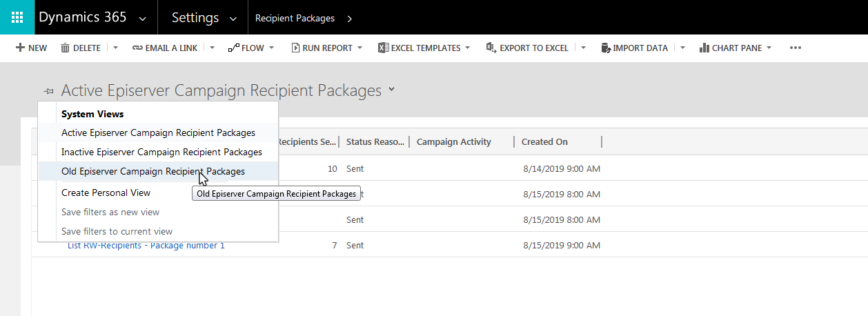
Task: Click the Import Data icon
Action: point(606,48)
